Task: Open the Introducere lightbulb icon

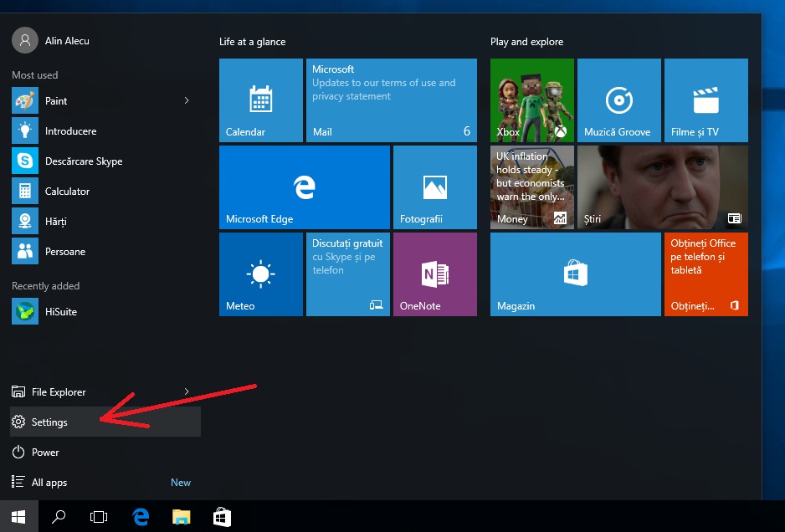Action: [25, 130]
